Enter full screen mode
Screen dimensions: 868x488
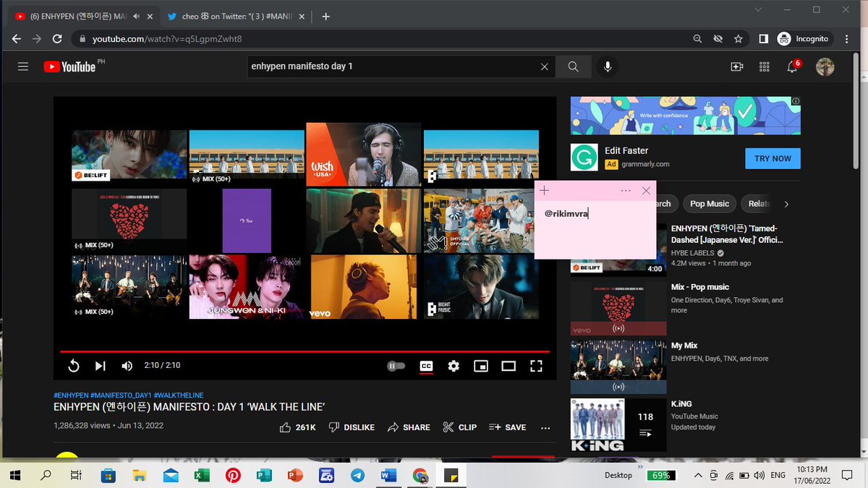pos(536,366)
